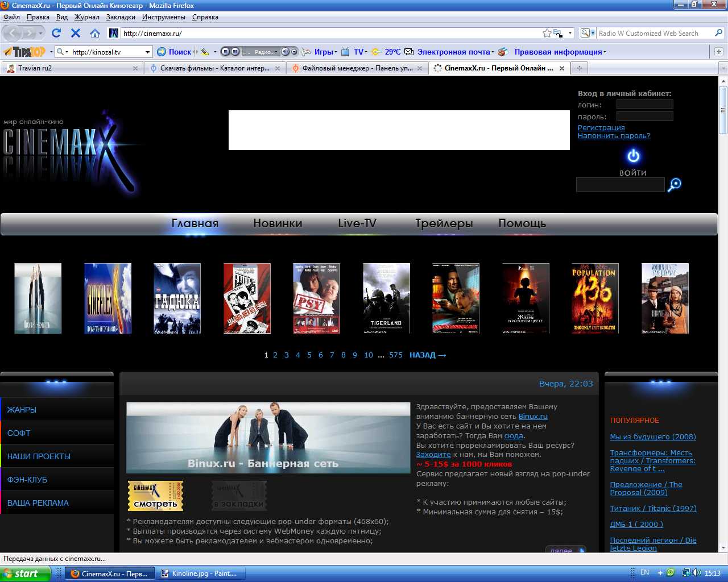This screenshot has width=728, height=582.
Task: Open the 'Закладки' menu
Action: click(121, 17)
